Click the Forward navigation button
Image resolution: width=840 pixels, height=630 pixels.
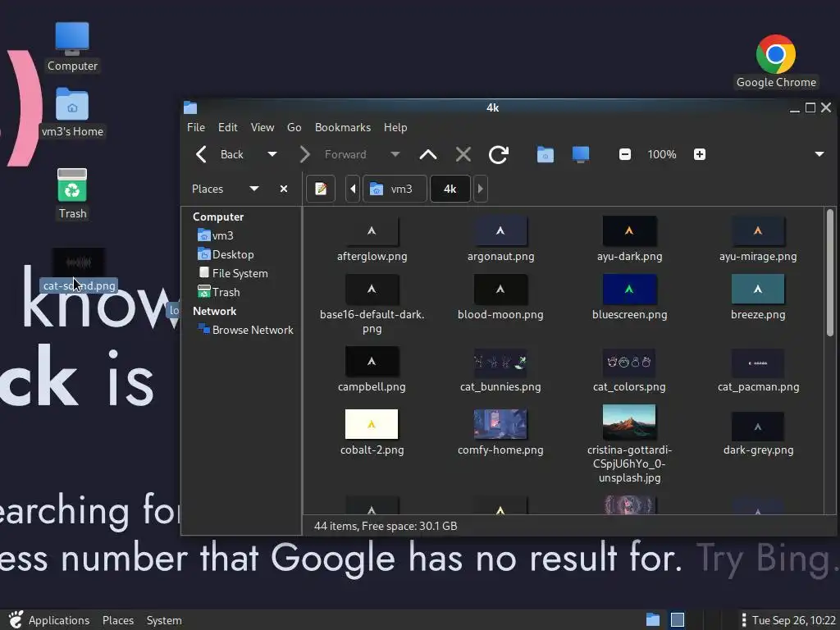(333, 154)
